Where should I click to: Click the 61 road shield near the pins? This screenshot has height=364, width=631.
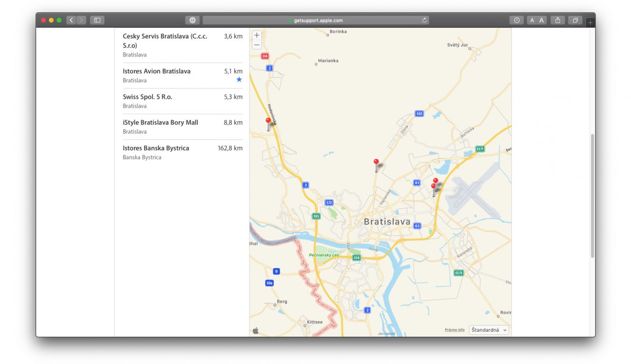tap(417, 182)
